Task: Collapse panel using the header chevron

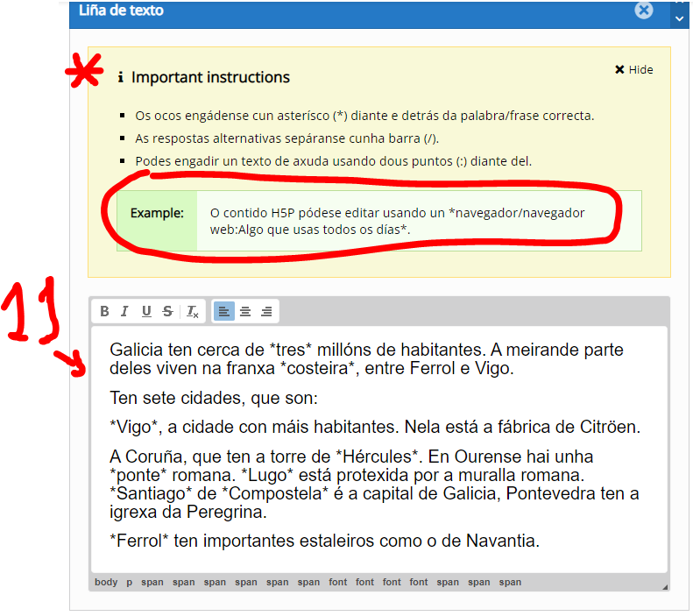Action: click(x=679, y=18)
